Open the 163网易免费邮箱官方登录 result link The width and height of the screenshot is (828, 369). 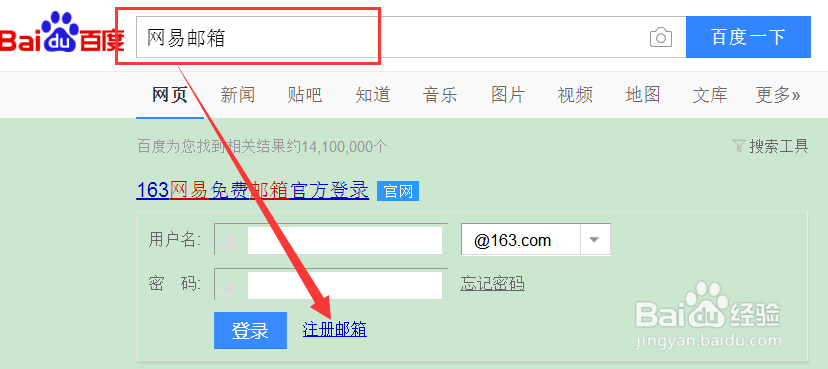252,190
